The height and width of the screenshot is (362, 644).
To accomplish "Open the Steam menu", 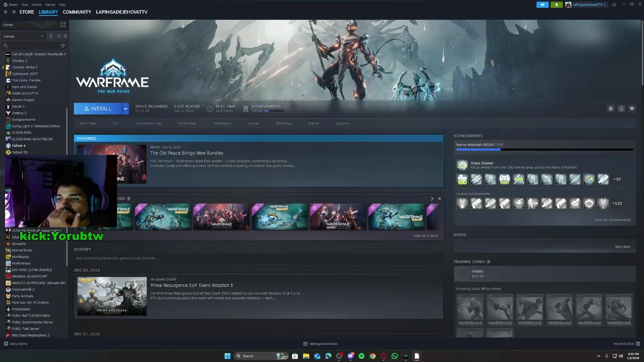I will click(12, 5).
